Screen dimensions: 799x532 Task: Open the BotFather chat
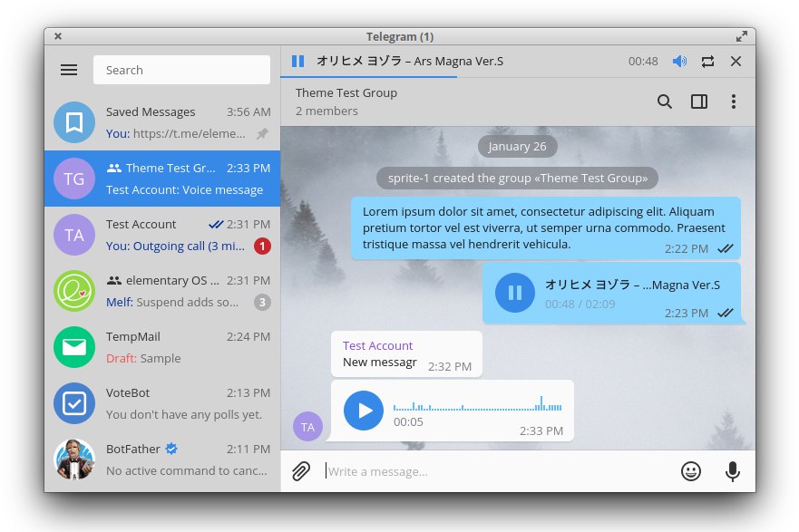[x=162, y=459]
